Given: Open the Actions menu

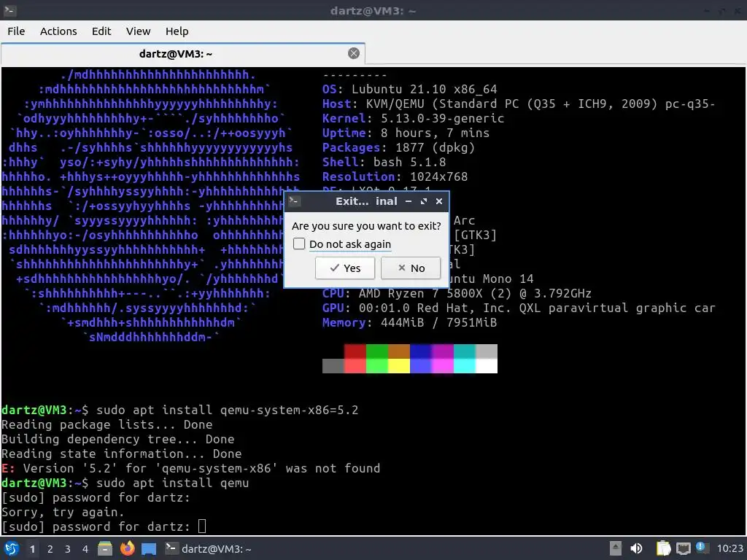Looking at the screenshot, I should [58, 31].
